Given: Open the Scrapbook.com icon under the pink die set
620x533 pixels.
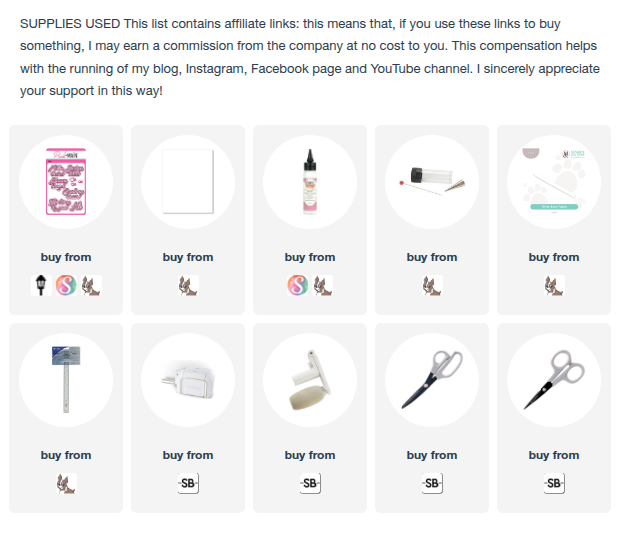Looking at the screenshot, I should (x=66, y=285).
